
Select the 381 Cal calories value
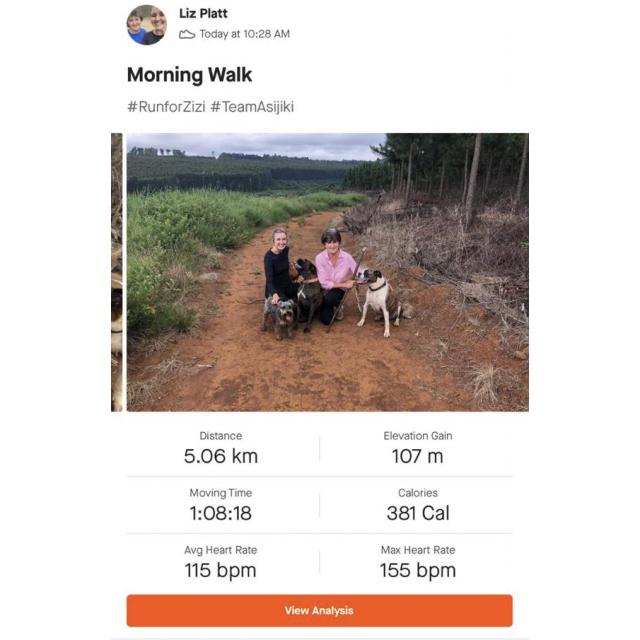click(x=417, y=513)
